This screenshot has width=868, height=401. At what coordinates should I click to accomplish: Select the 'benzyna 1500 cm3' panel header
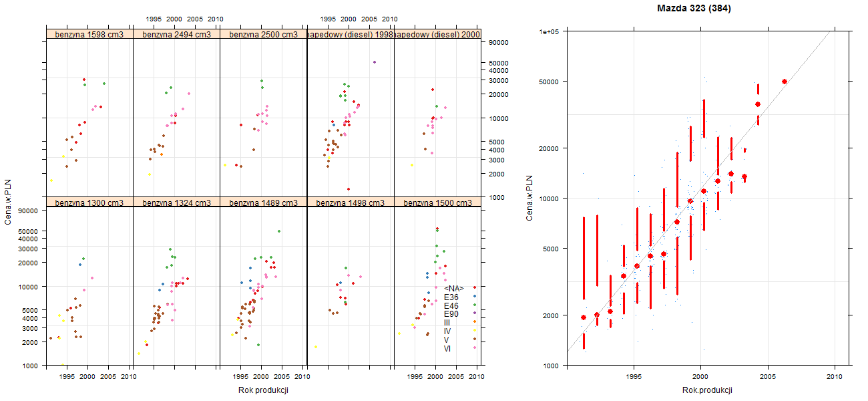437,203
